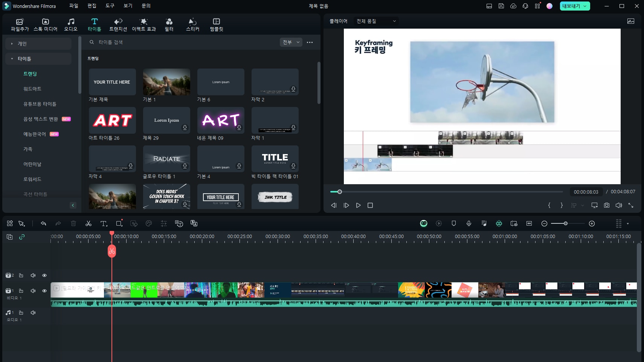This screenshot has height=362, width=644.
Task: Select the split scissors tool
Action: [89, 223]
